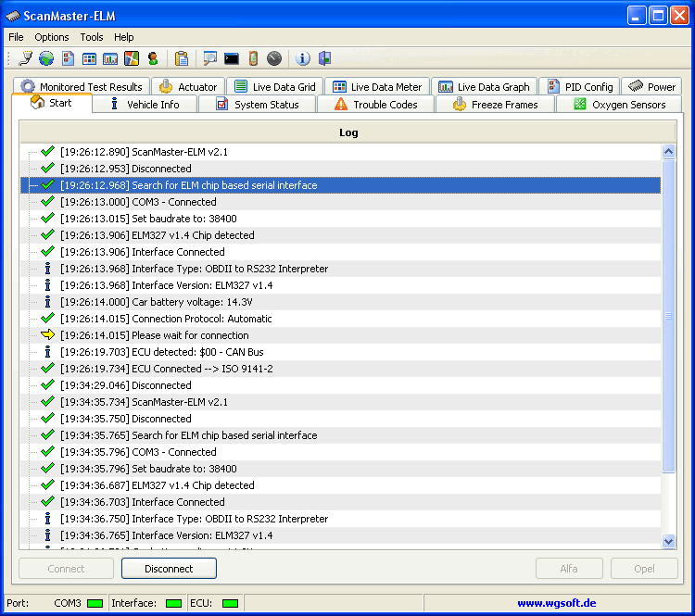Click the Log column header
Image resolution: width=695 pixels, height=616 pixels.
pyautogui.click(x=347, y=132)
